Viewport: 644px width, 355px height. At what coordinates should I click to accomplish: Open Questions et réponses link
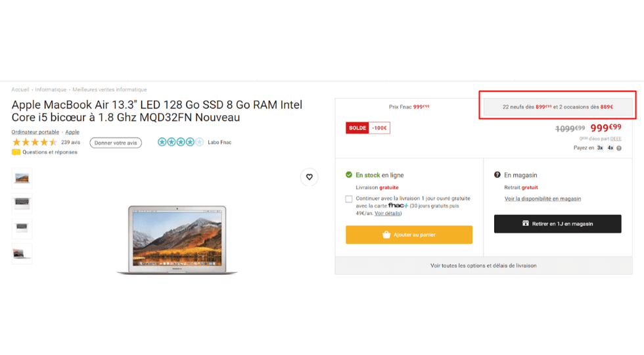(50, 152)
